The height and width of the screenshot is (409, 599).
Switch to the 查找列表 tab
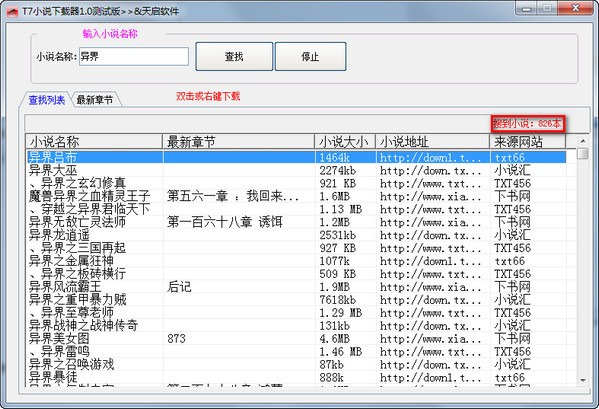[47, 100]
